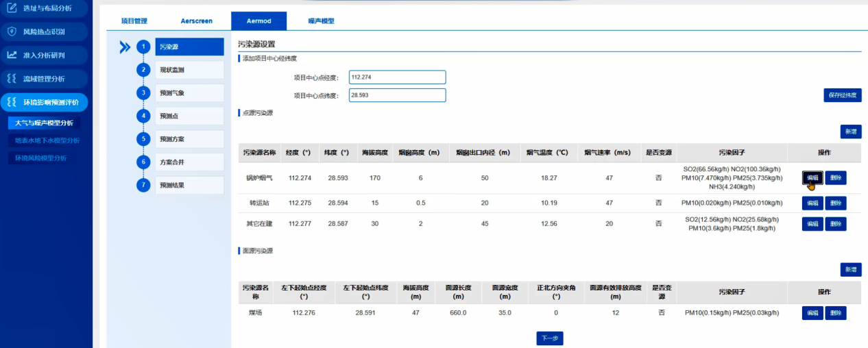Click 新增 above the point source table
Screen dimensions: 868x348
[850, 132]
